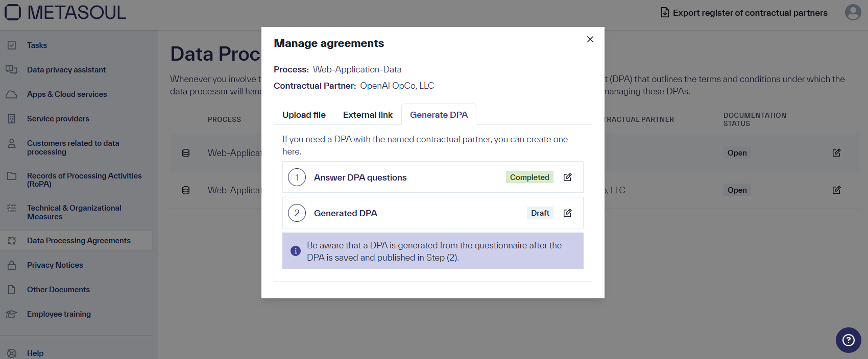Select Data Processing Agreements in the sidebar
Screen dimensions: 868x359
click(x=79, y=241)
